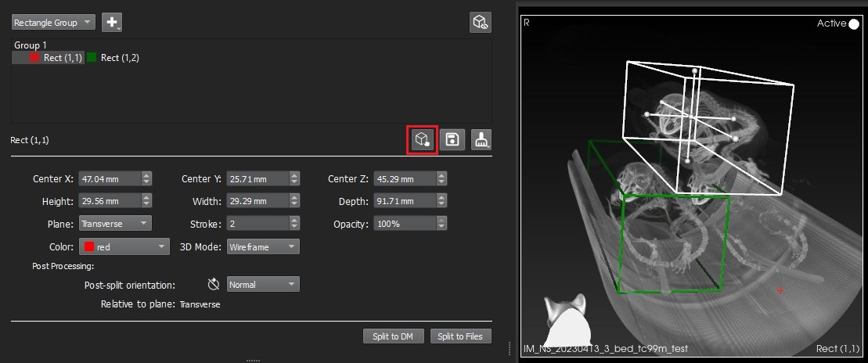Screen dimensions: 868x363
Task: Open the Plane Transverse dropdown
Action: coord(115,224)
